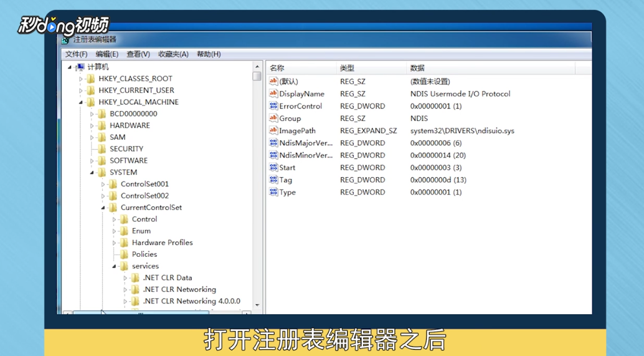
Task: Click the Policies folder icon
Action: pyautogui.click(x=124, y=254)
